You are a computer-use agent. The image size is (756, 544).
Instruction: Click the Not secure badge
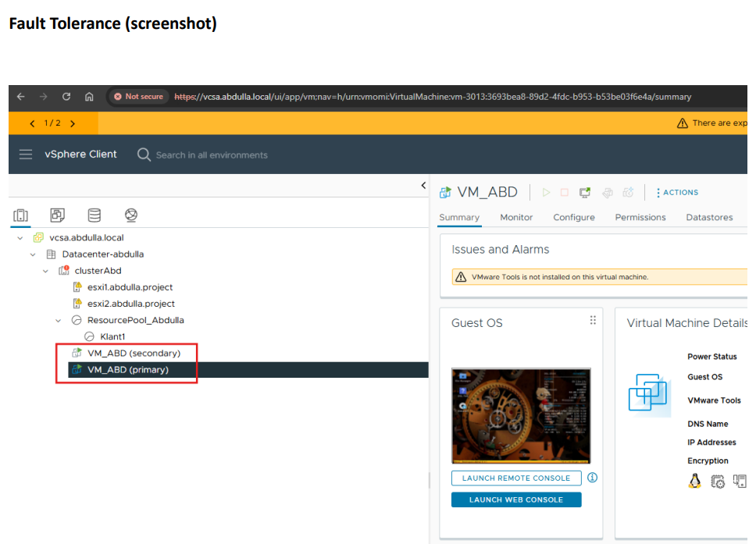(x=138, y=96)
